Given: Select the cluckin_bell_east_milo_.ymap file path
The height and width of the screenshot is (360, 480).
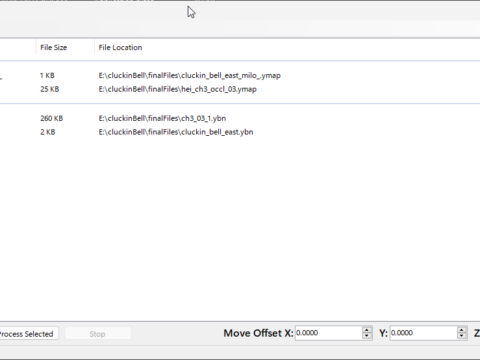Looking at the screenshot, I should pos(190,75).
